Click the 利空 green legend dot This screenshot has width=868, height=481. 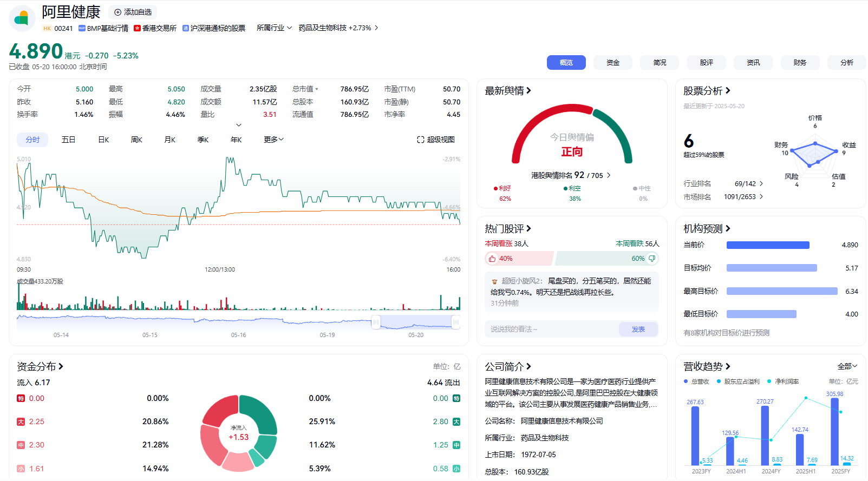point(566,189)
